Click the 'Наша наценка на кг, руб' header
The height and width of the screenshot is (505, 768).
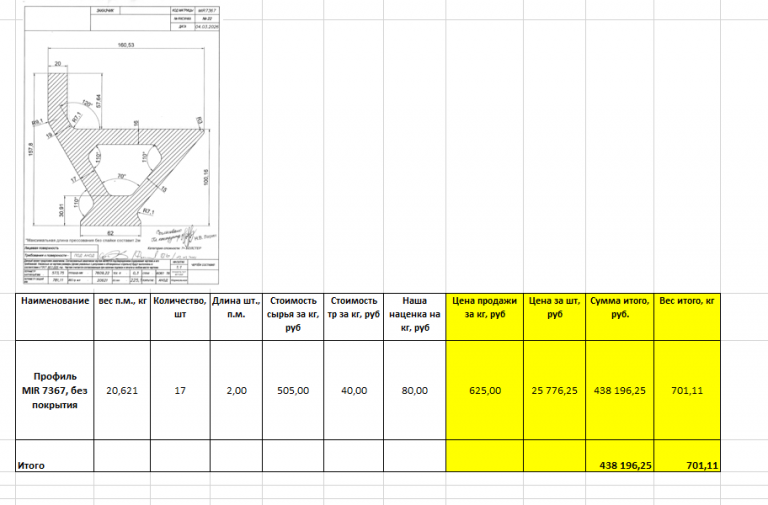(414, 317)
